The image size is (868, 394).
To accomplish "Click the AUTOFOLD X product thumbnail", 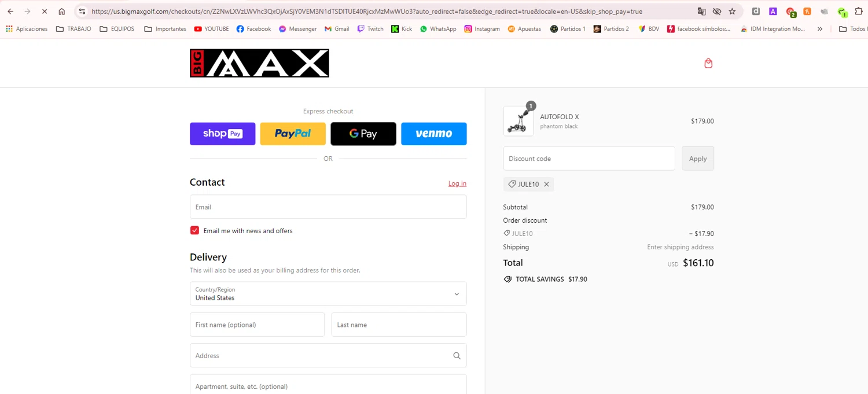I will 518,121.
